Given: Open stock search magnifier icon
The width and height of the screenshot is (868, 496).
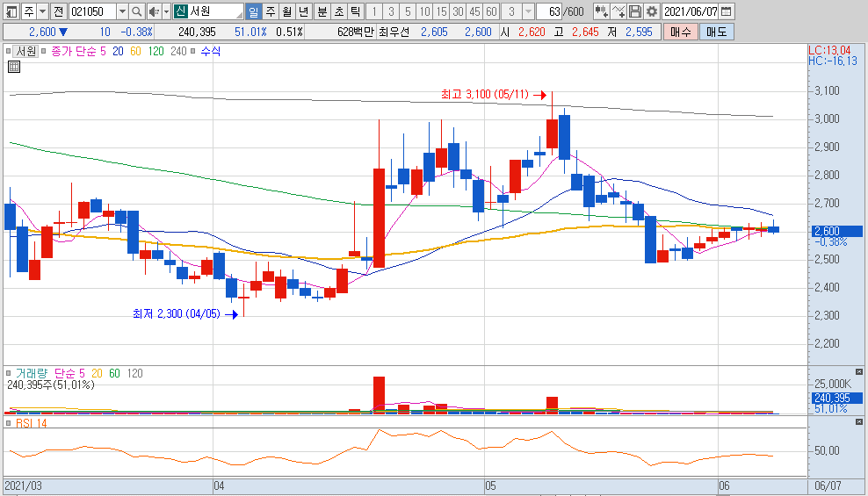Looking at the screenshot, I should pos(137,11).
